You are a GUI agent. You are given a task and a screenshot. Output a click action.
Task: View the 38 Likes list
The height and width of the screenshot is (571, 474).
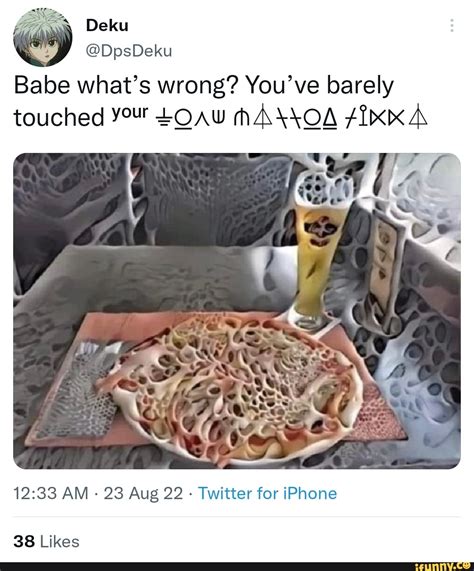click(46, 542)
